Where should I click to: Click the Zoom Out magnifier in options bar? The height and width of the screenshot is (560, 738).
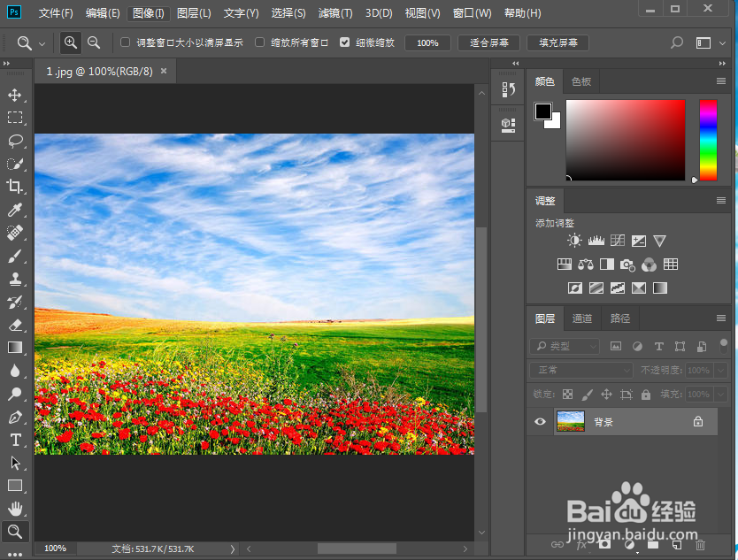94,42
